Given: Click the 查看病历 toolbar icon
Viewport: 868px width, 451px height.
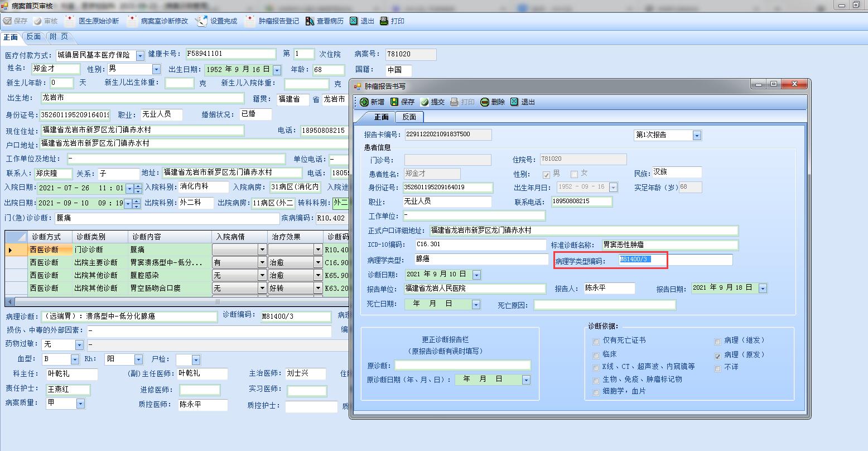Looking at the screenshot, I should point(310,21).
